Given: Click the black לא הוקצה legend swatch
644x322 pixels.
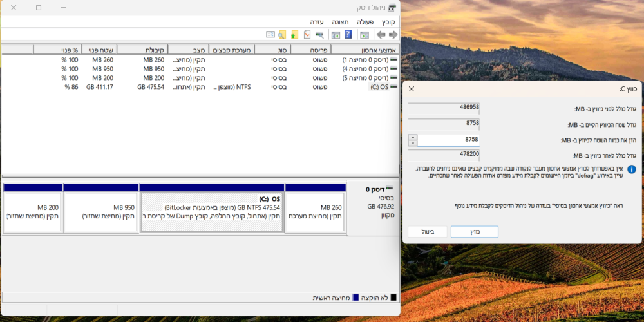Looking at the screenshot, I should coord(393,298).
